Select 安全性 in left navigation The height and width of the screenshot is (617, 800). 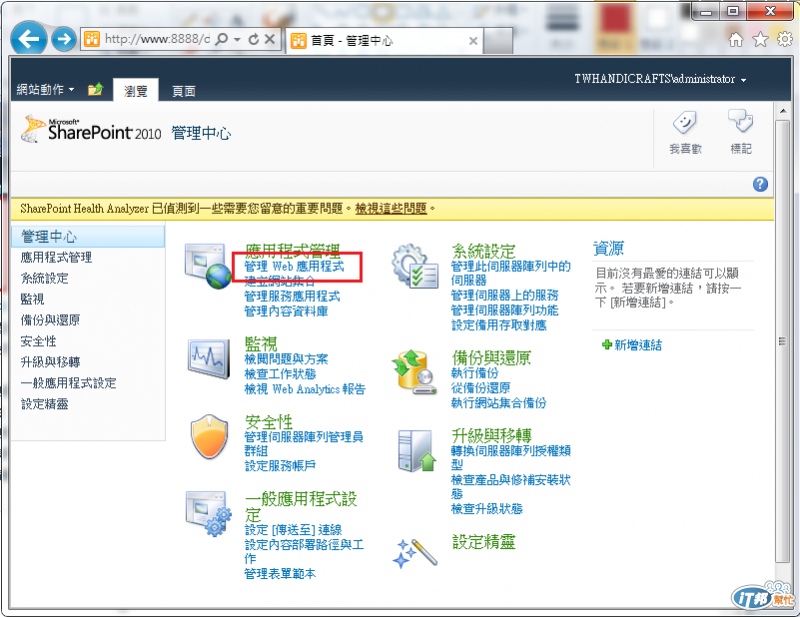pyautogui.click(x=38, y=341)
